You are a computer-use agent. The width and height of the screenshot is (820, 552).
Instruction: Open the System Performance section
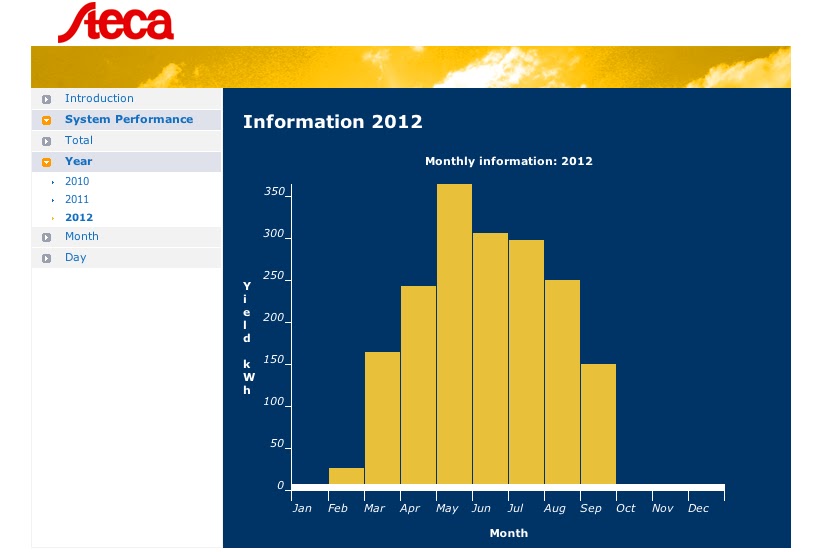click(129, 119)
